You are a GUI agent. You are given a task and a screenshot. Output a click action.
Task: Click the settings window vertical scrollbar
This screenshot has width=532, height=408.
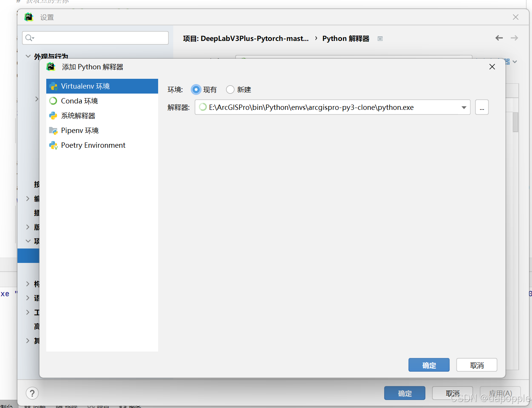pyautogui.click(x=515, y=122)
